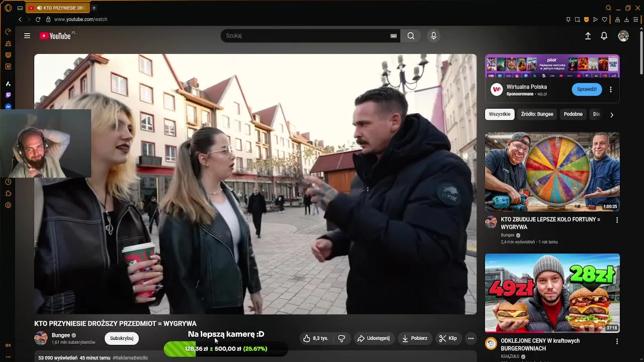The image size is (644, 362).
Task: Open browser Settings gear in sidebar
Action: [x=8, y=205]
